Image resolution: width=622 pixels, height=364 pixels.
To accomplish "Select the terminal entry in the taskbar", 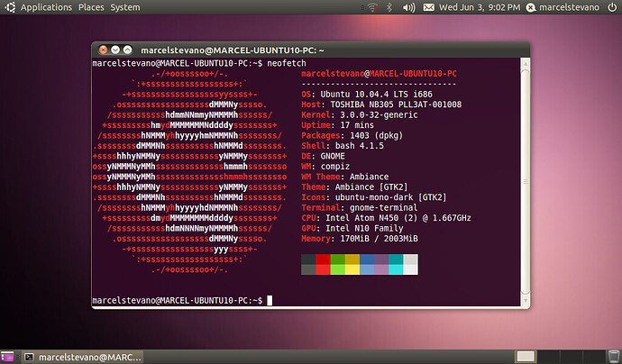I will click(x=83, y=357).
